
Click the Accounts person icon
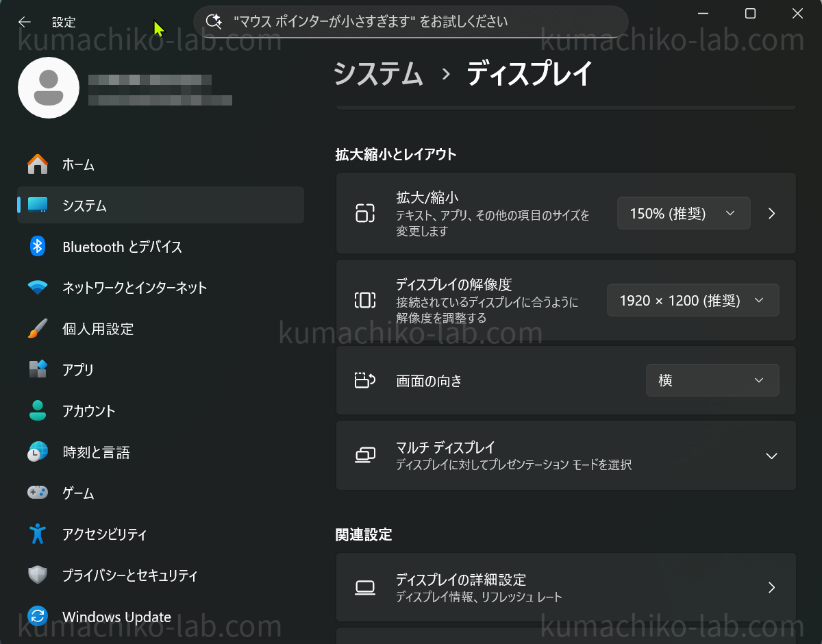(38, 411)
